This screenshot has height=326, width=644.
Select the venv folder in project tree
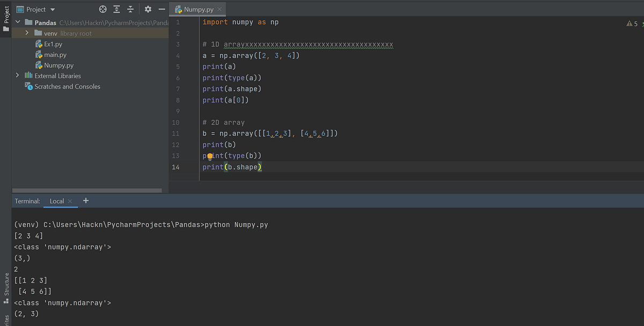tap(62, 33)
